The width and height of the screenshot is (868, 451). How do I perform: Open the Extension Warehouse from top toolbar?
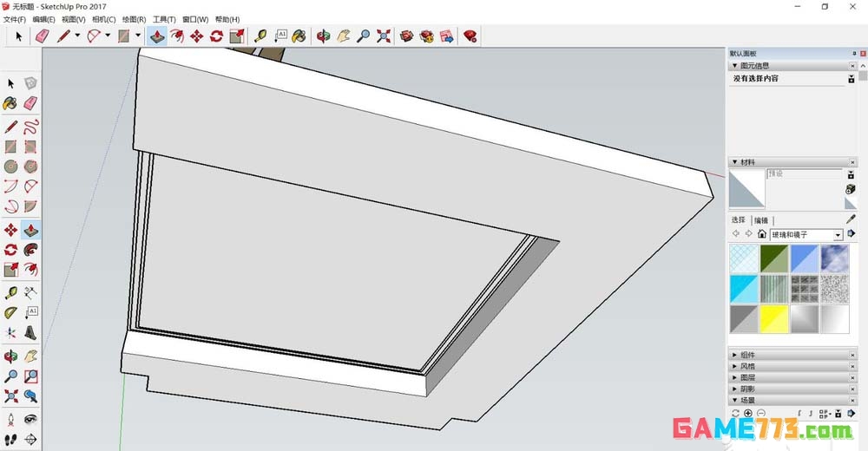click(427, 36)
